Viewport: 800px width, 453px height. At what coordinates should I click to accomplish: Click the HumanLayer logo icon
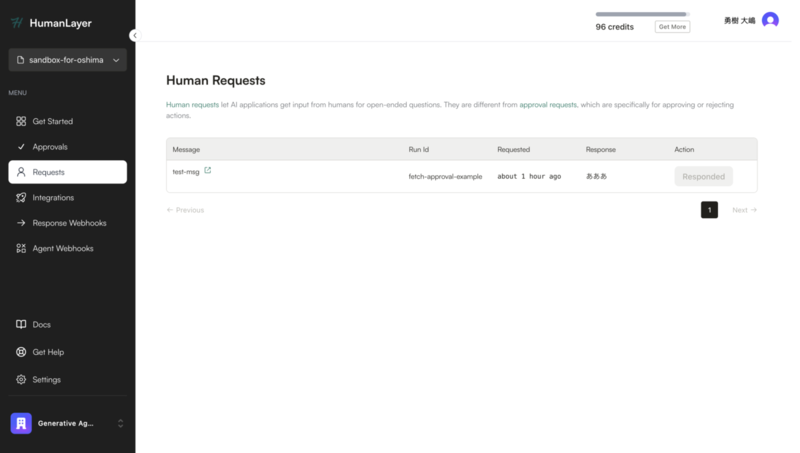pyautogui.click(x=17, y=23)
